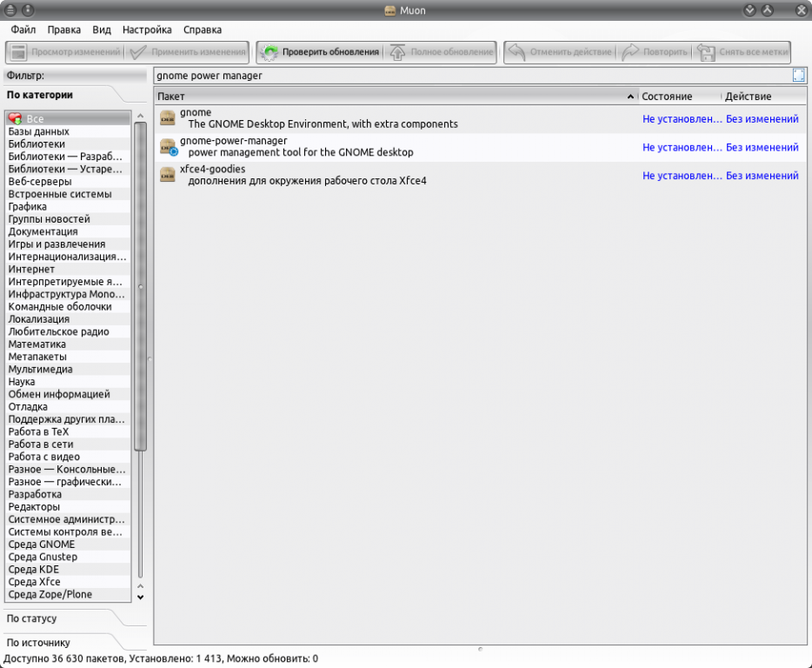This screenshot has height=668, width=812.
Task: Click the xfce4-goodies package icon
Action: 167,175
